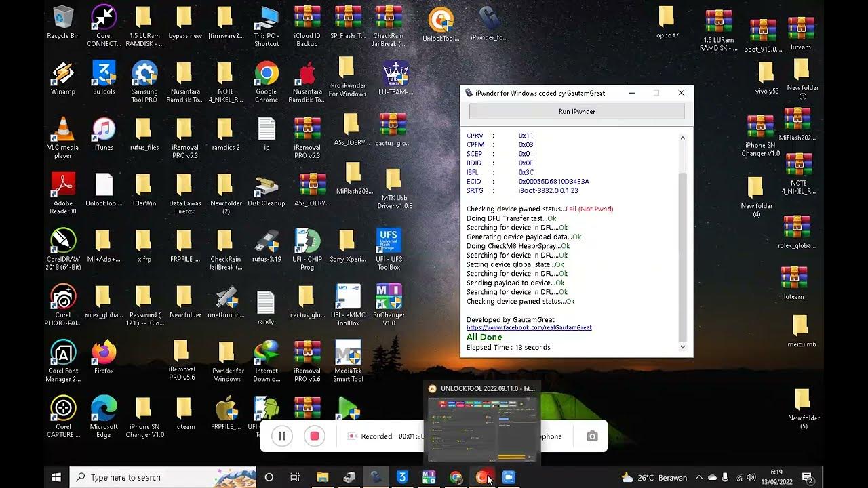Image resolution: width=868 pixels, height=488 pixels.
Task: Open the Windows Start menu
Action: 56,477
